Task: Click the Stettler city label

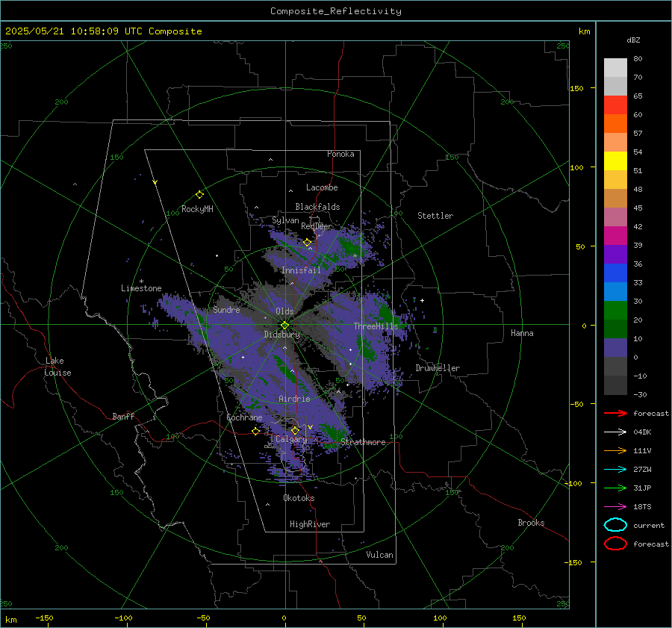Action: 435,216
